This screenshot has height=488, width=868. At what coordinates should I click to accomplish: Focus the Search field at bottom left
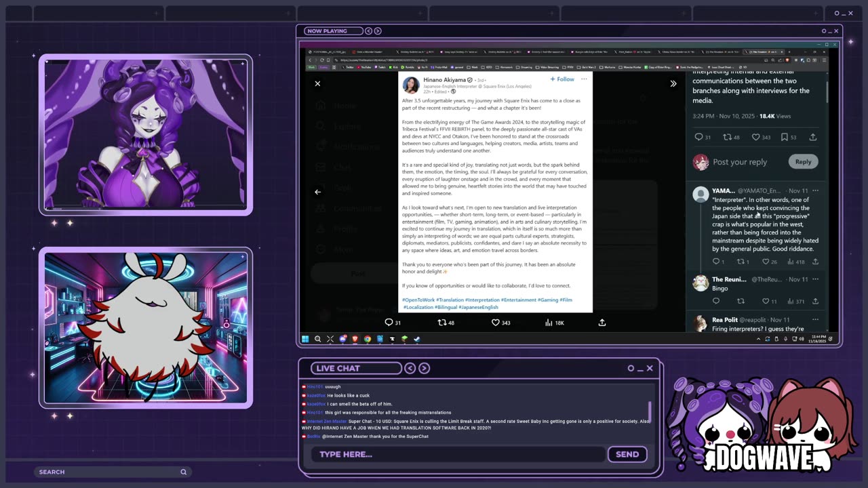click(113, 472)
